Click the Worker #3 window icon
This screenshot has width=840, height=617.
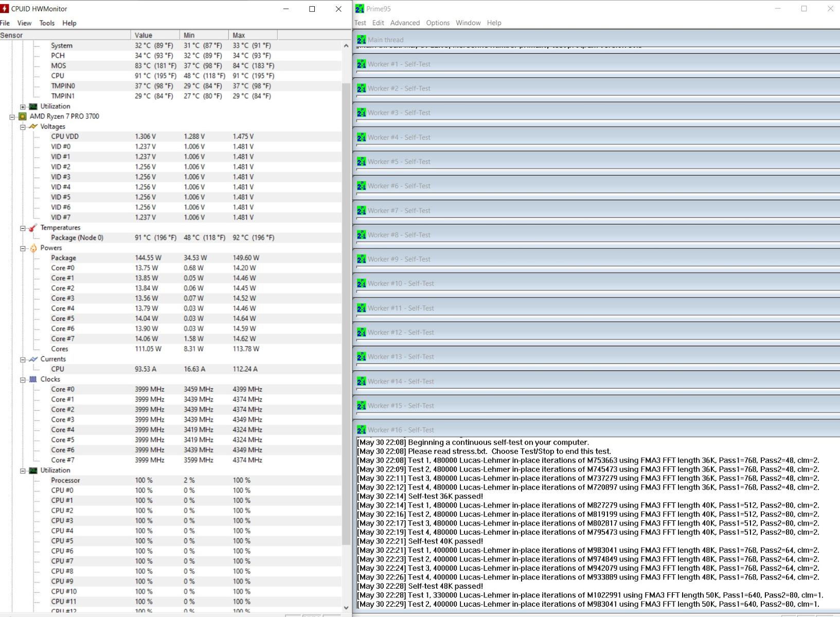click(362, 113)
